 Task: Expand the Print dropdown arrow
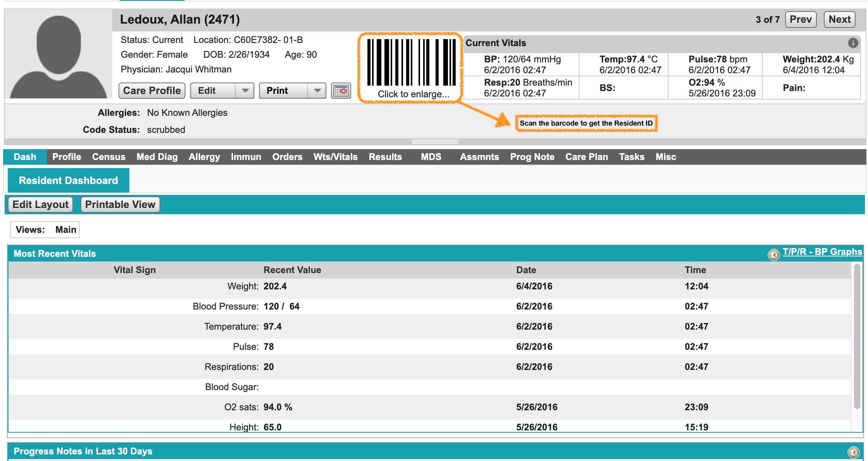coord(317,91)
